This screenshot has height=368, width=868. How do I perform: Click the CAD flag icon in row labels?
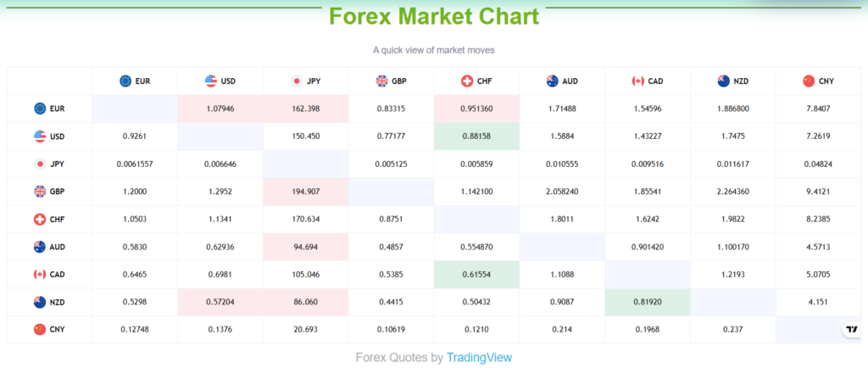click(40, 275)
